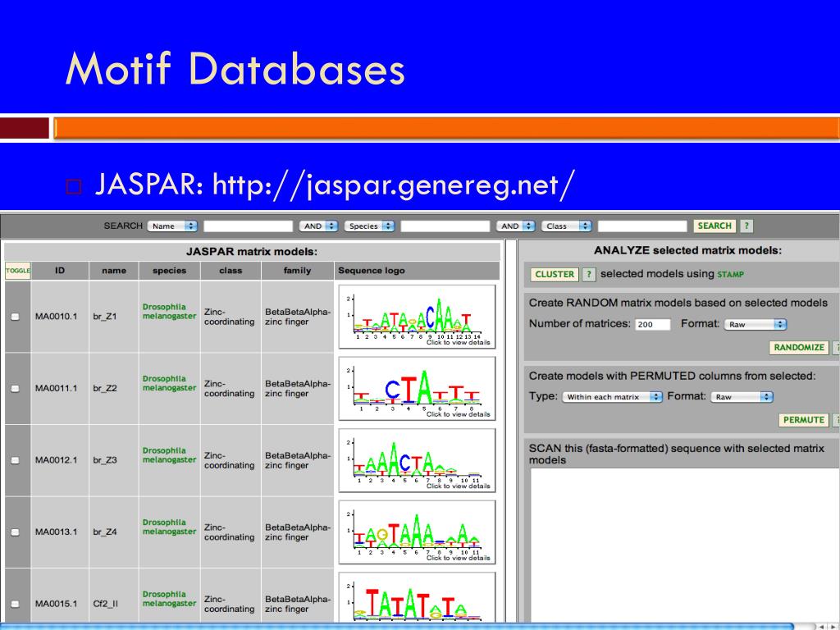Click the SEARCH button
The width and height of the screenshot is (840, 630).
click(714, 226)
